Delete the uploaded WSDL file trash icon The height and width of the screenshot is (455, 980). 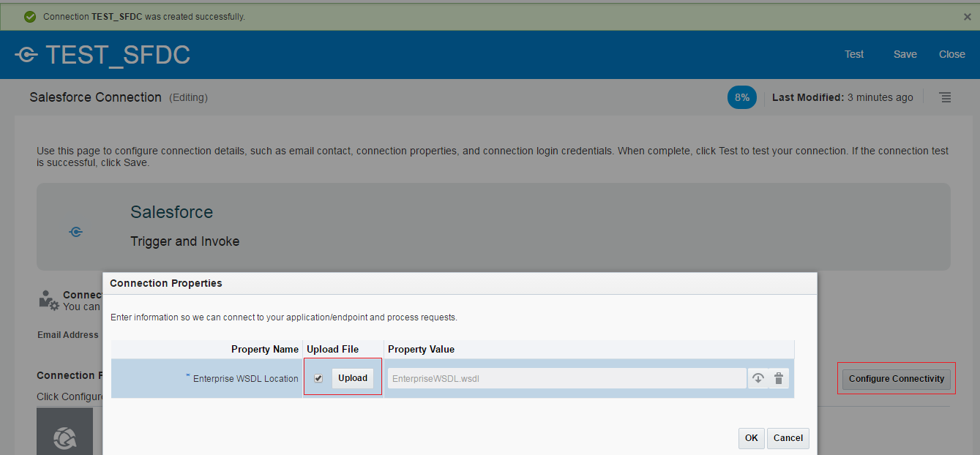point(779,378)
